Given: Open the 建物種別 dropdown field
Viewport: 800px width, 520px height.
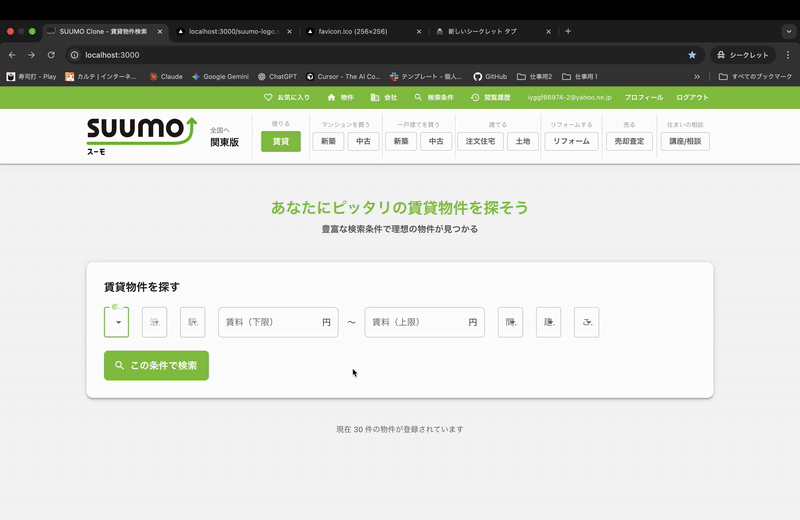Looking at the screenshot, I should click(548, 322).
